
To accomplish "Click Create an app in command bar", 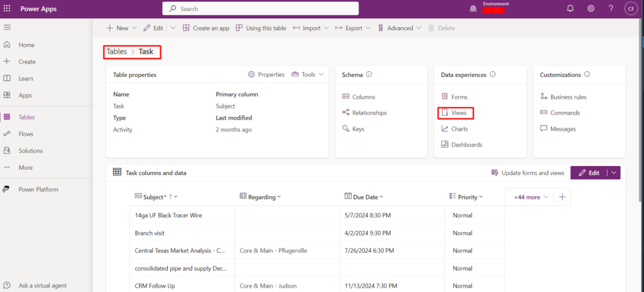I will [206, 28].
